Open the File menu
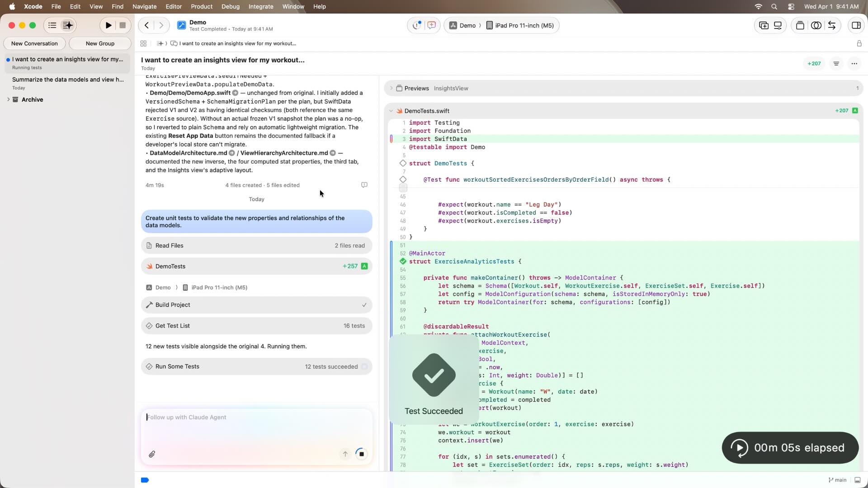The height and width of the screenshot is (488, 868). pos(56,6)
